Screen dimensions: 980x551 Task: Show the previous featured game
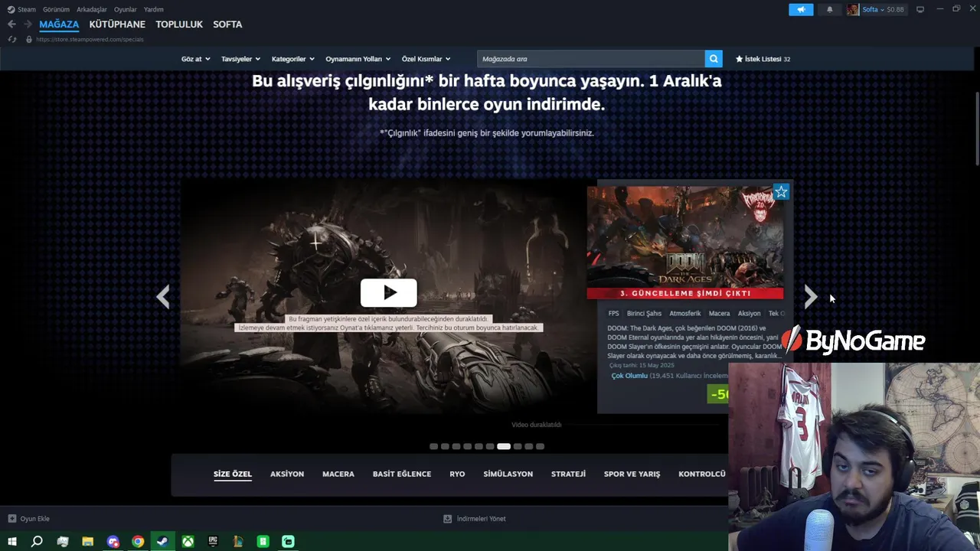(162, 296)
